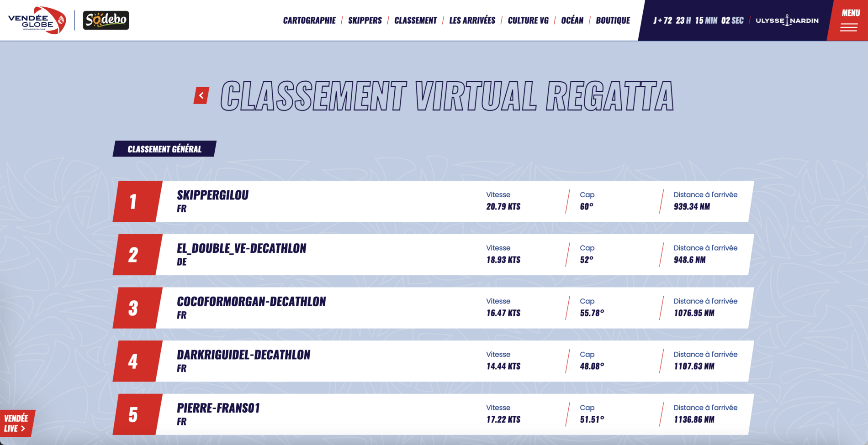The width and height of the screenshot is (868, 445).
Task: Open Les Arrivées menu item
Action: (472, 21)
